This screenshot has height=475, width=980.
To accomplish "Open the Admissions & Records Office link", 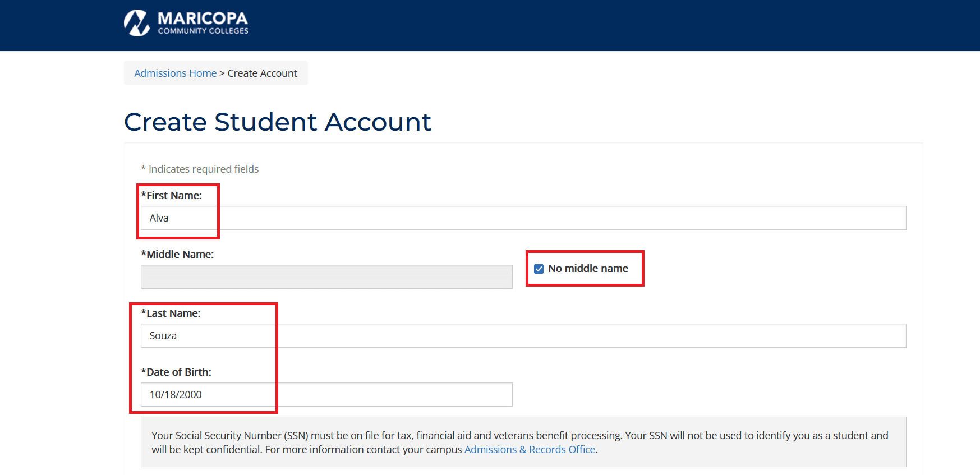I will click(x=530, y=450).
